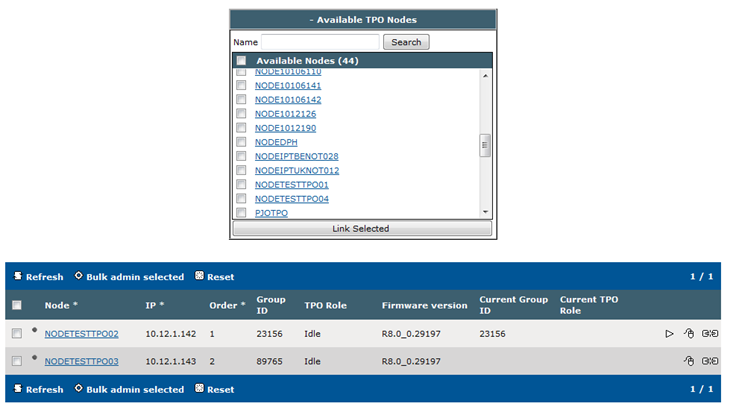Viewport: 730px width, 417px height.
Task: Open the NODETESTTPO04 link
Action: pos(291,199)
